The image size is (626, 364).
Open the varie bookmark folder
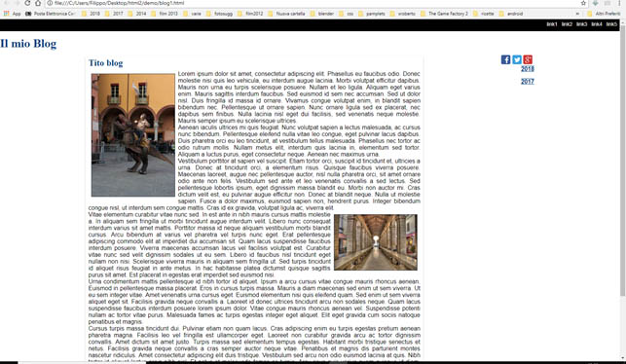[193, 14]
